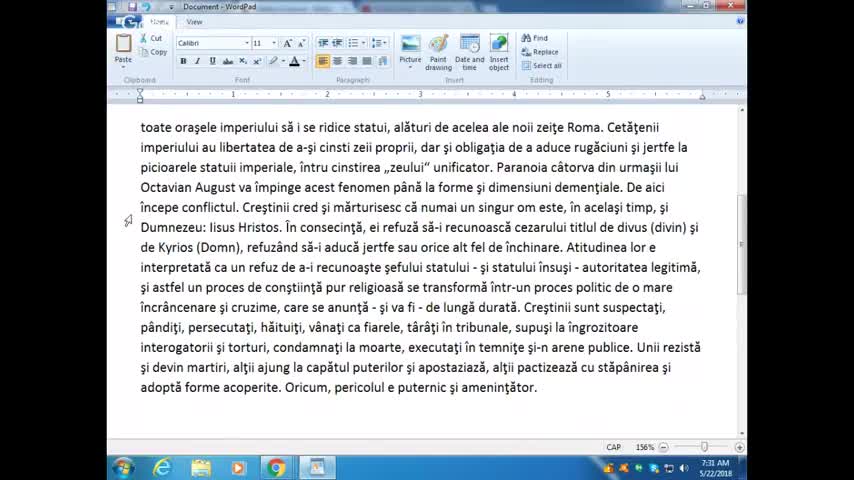The height and width of the screenshot is (480, 854).
Task: Open the line spacing options
Action: click(x=379, y=43)
